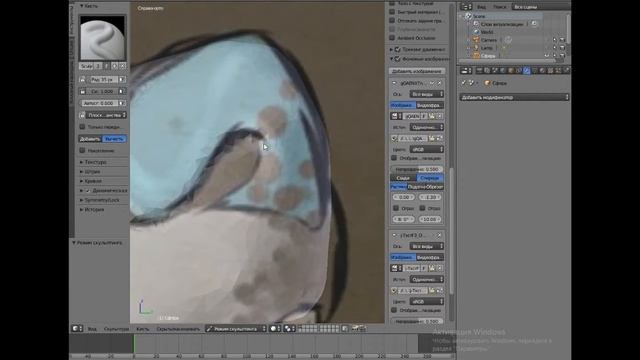Open the Material properties tab icon
The height and width of the screenshot is (360, 640).
[542, 71]
